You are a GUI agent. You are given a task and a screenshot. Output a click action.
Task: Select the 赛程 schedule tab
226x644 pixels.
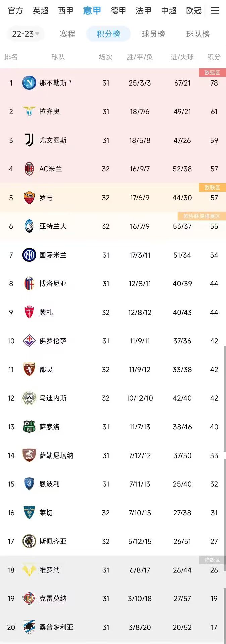click(x=67, y=34)
